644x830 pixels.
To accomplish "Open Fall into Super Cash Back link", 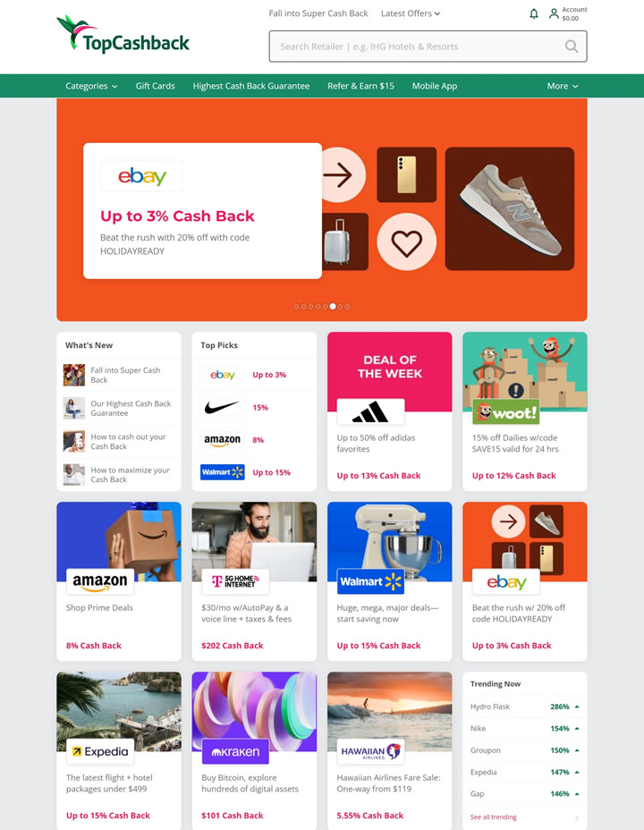I will coord(318,13).
